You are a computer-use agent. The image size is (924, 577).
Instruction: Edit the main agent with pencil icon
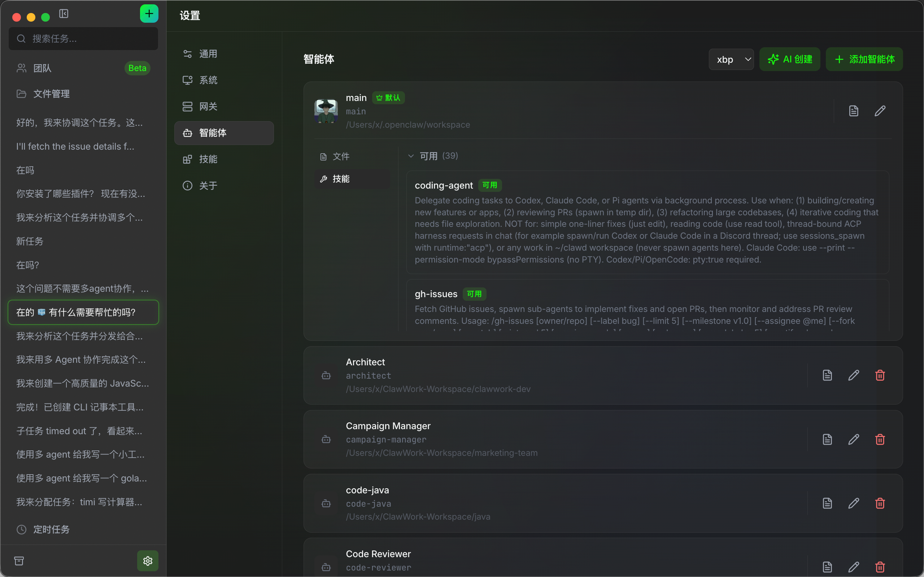click(880, 111)
